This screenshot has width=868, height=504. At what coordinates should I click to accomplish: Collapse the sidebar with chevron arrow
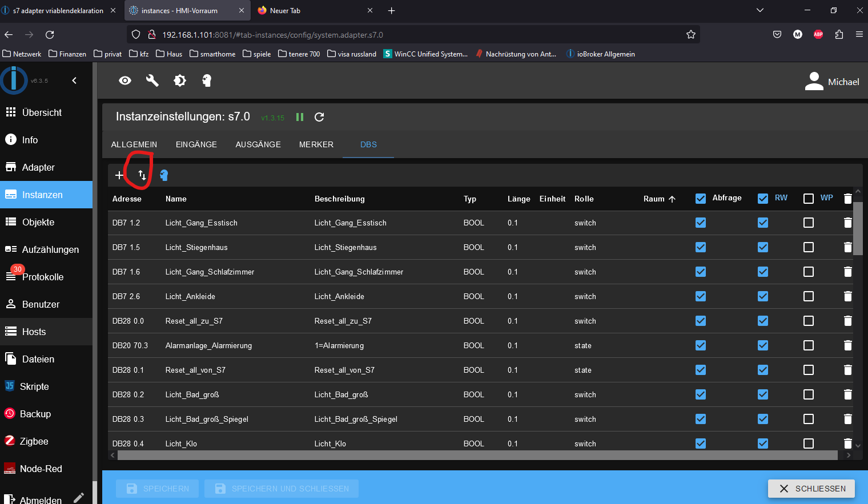[74, 80]
